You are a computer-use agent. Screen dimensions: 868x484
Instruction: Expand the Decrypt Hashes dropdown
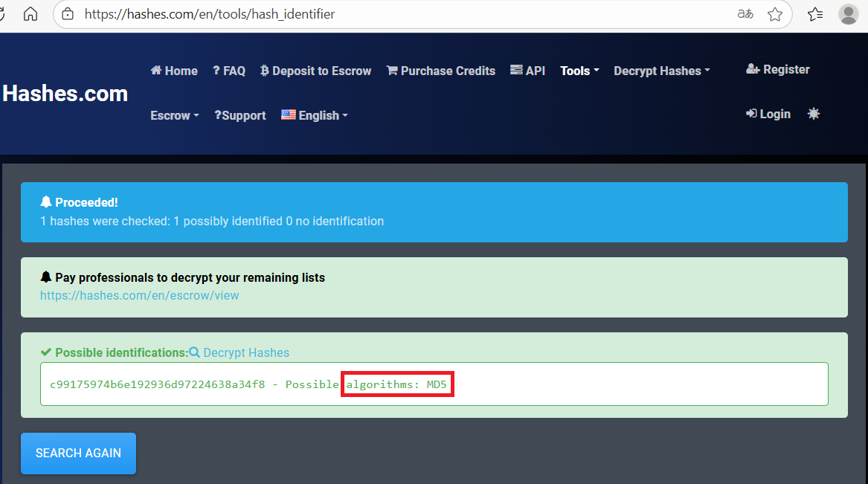661,71
